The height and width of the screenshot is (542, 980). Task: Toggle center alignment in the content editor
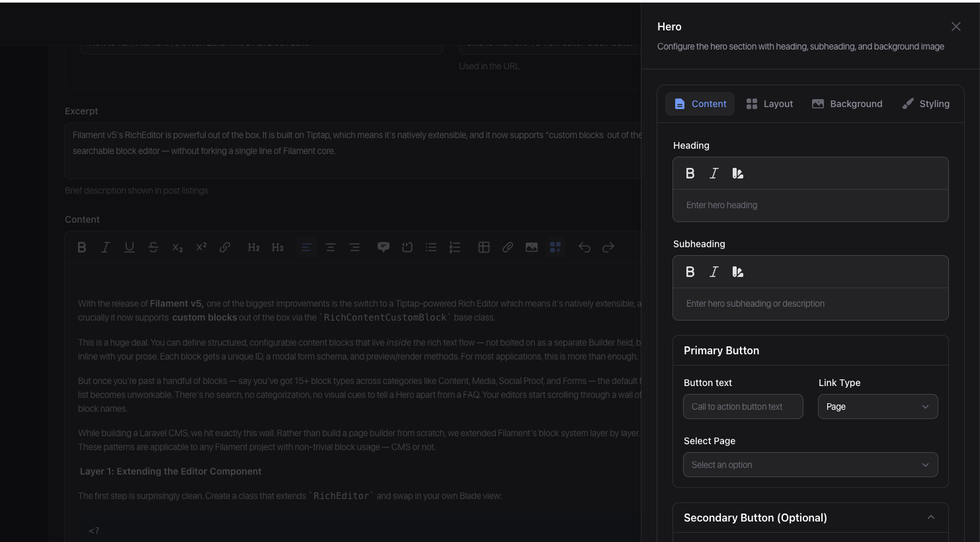(331, 247)
